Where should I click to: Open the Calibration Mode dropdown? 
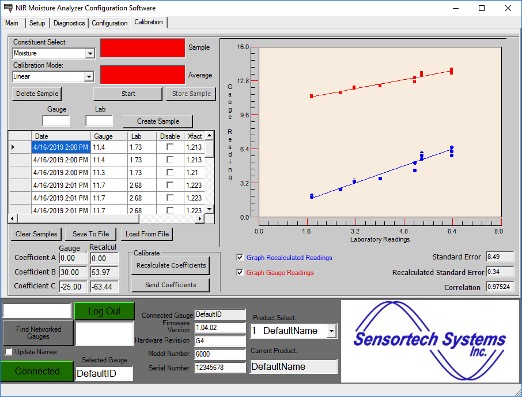pos(89,77)
